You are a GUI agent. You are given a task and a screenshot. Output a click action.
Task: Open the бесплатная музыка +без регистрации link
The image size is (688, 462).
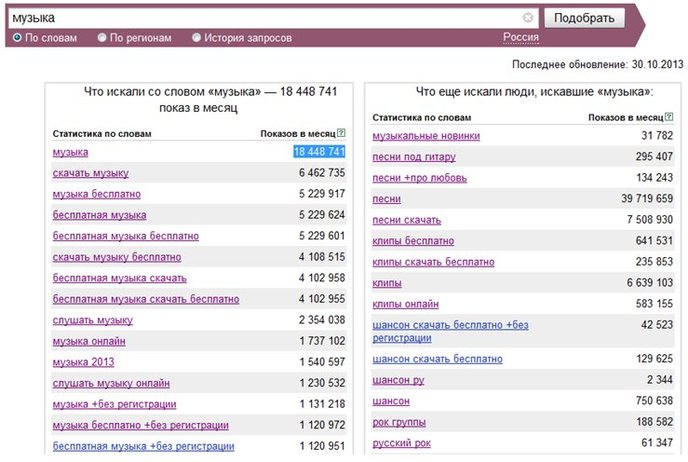pyautogui.click(x=143, y=446)
